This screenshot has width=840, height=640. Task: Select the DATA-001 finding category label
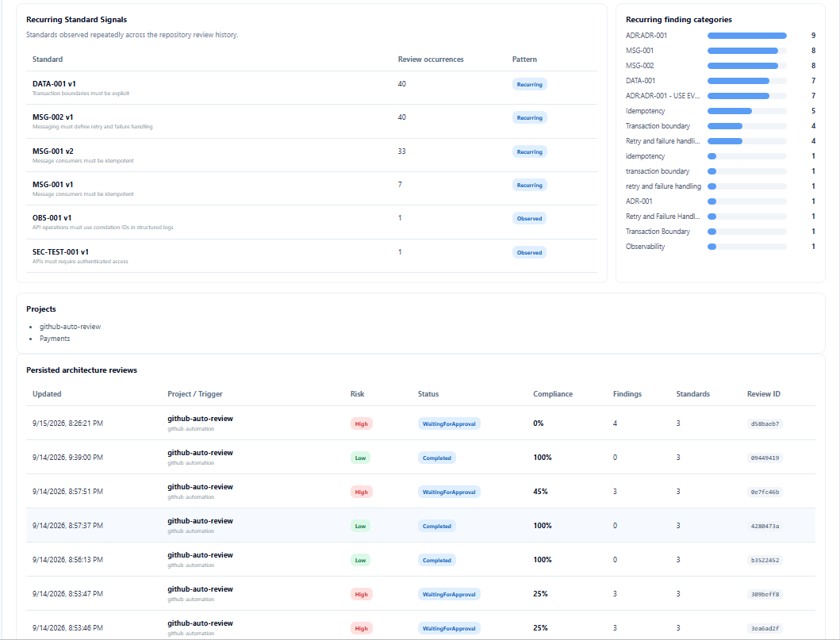[640, 80]
